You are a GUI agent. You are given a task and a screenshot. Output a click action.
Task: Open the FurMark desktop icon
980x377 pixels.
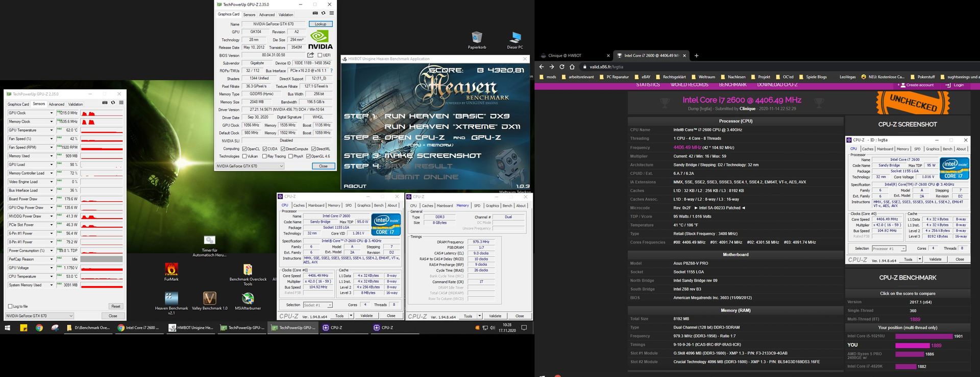pyautogui.click(x=171, y=272)
